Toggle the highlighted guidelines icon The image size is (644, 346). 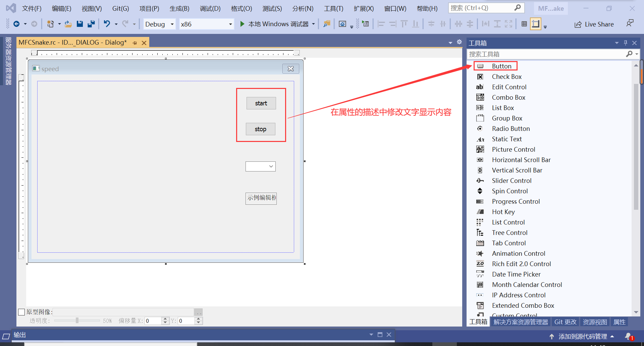pos(535,24)
